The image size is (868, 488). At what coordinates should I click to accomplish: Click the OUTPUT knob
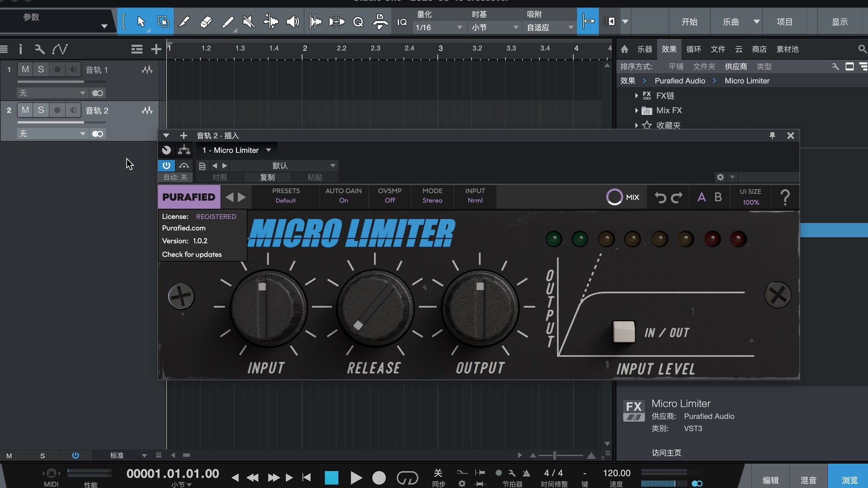(480, 308)
